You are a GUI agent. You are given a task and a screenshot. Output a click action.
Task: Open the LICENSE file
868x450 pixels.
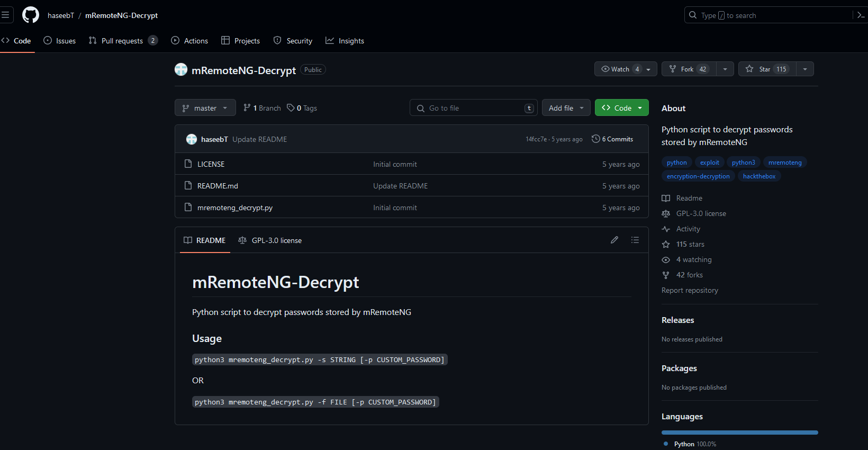click(211, 164)
